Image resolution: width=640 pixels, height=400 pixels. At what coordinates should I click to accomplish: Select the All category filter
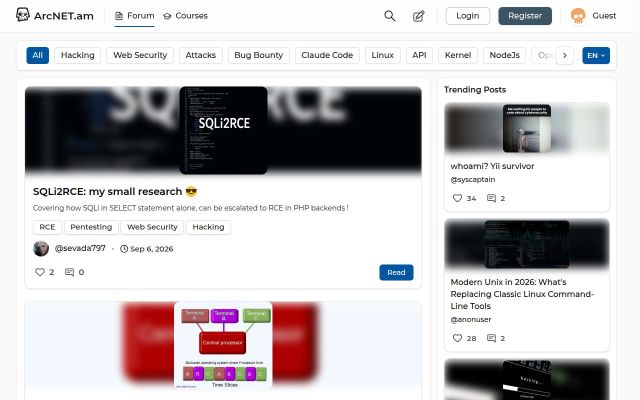tap(38, 56)
